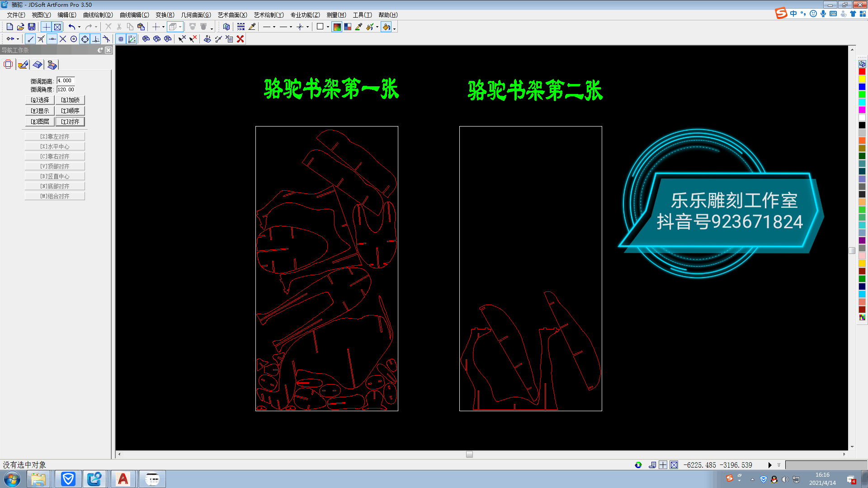Toggle the endpoint snap button
Image resolution: width=868 pixels, height=488 pixels.
30,39
